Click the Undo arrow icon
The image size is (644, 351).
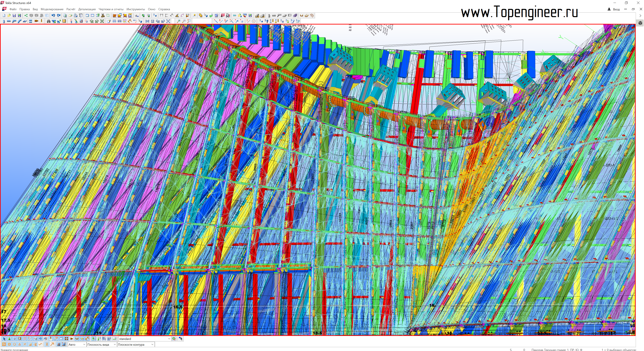53,15
